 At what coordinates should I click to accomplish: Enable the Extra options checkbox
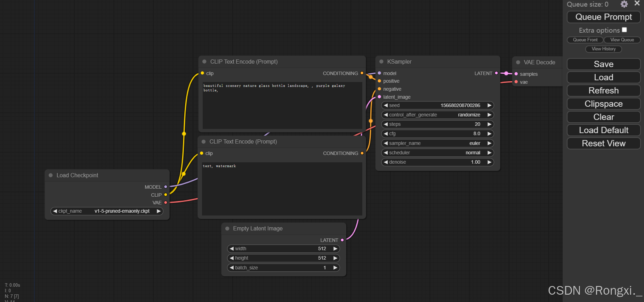point(625,30)
